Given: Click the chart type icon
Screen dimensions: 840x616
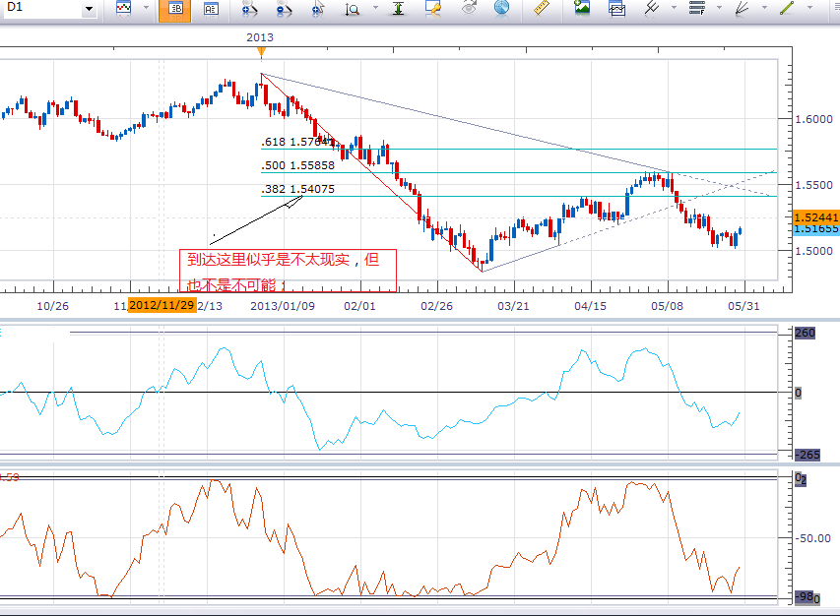Looking at the screenshot, I should click(x=124, y=9).
